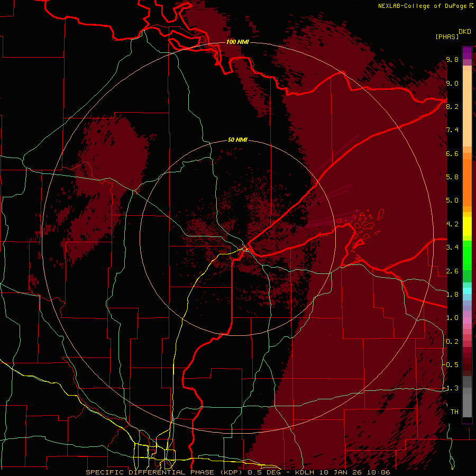This screenshot has width=476, height=476.
Task: Click the cyan band of the color scale
Action: coord(467,291)
